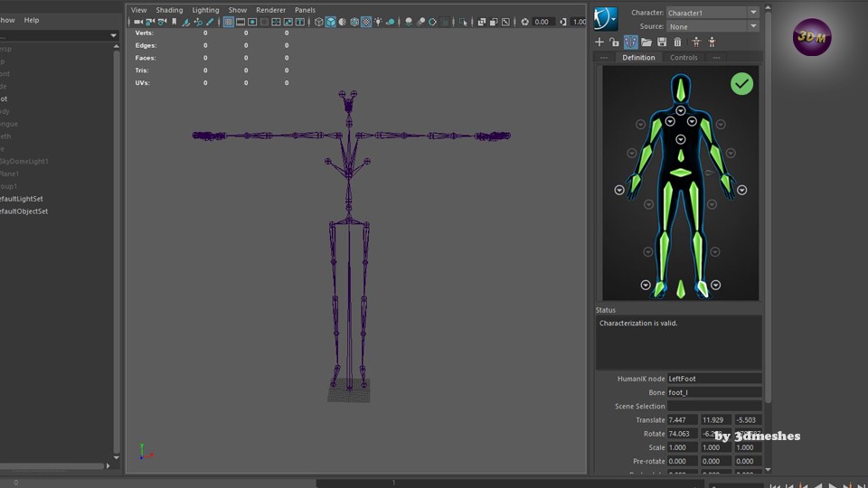Viewport: 868px width, 488px height.
Task: Click the lock characterization padlock icon
Action: point(615,42)
